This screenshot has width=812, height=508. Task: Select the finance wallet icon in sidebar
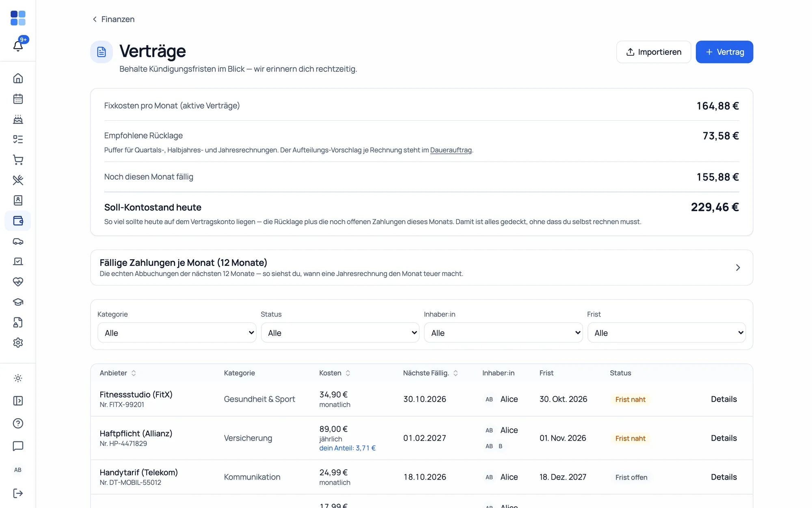(x=18, y=221)
